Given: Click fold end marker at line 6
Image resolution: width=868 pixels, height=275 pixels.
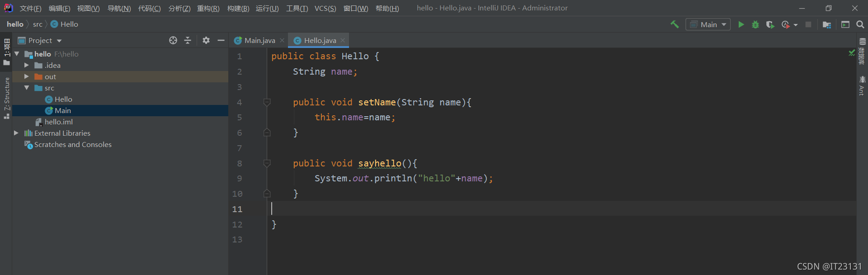Looking at the screenshot, I should (267, 133).
